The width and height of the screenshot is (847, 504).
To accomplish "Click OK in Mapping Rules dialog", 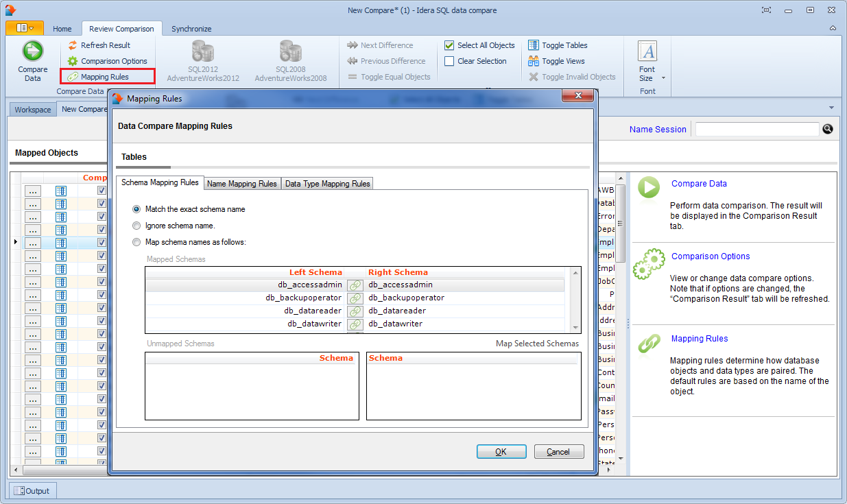I will 501,451.
